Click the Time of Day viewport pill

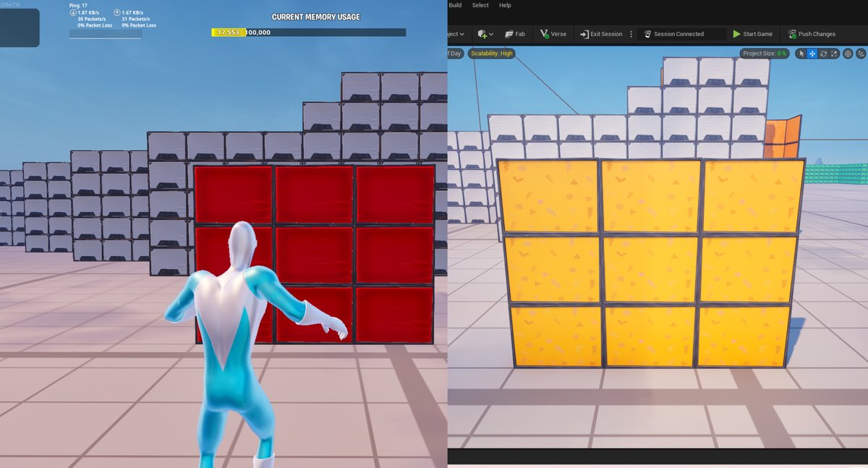[x=455, y=54]
